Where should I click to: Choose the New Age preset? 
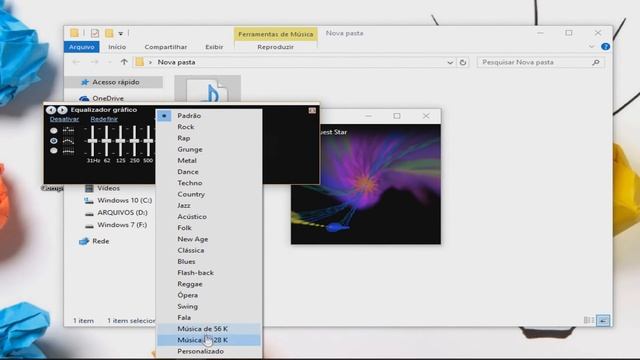click(209, 239)
